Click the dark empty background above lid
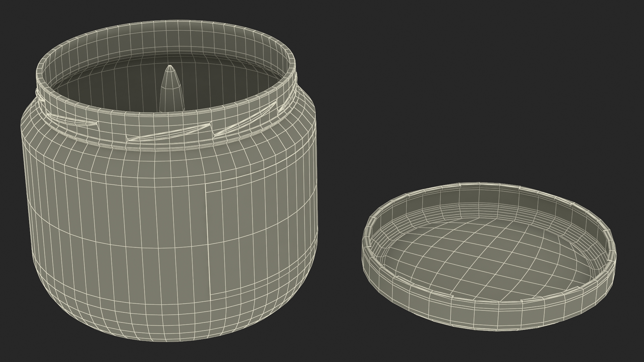This screenshot has height=362, width=644. click(486, 101)
